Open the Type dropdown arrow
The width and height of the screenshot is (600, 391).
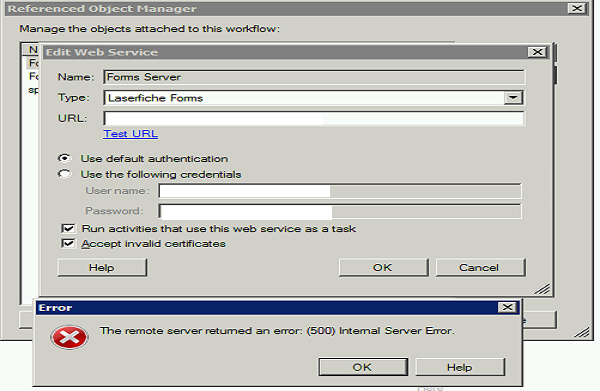pyautogui.click(x=513, y=98)
